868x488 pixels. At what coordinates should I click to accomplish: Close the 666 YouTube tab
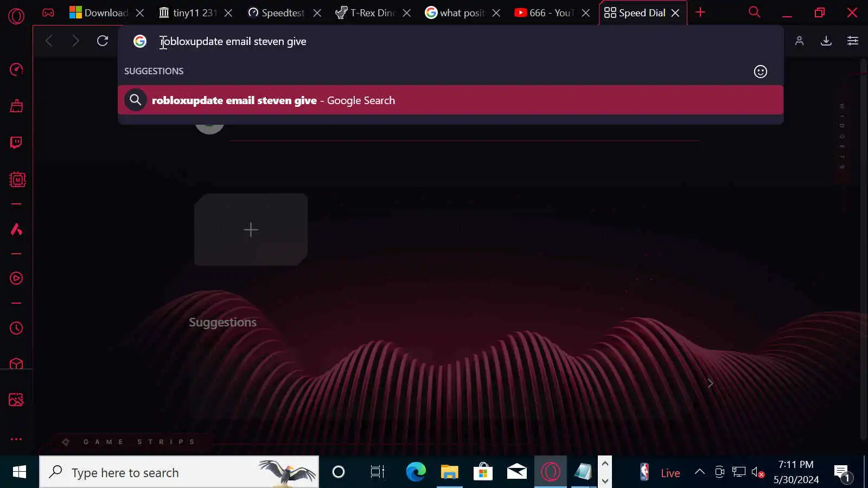click(x=586, y=12)
